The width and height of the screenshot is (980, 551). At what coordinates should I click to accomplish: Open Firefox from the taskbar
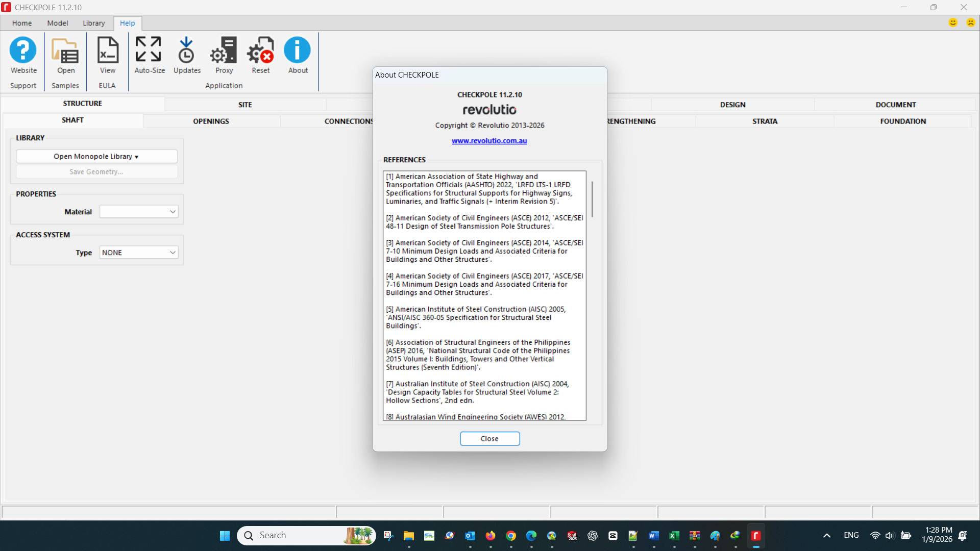pos(490,535)
